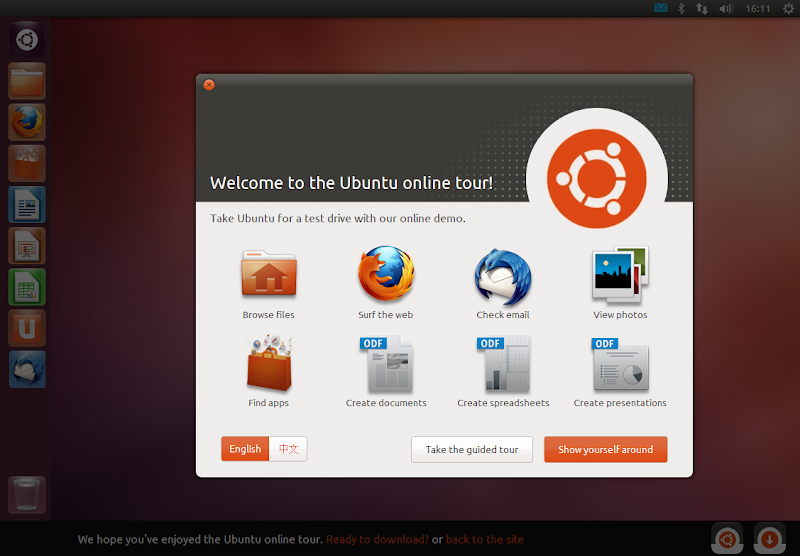
Task: Open the Files folder in launcher
Action: 27,81
